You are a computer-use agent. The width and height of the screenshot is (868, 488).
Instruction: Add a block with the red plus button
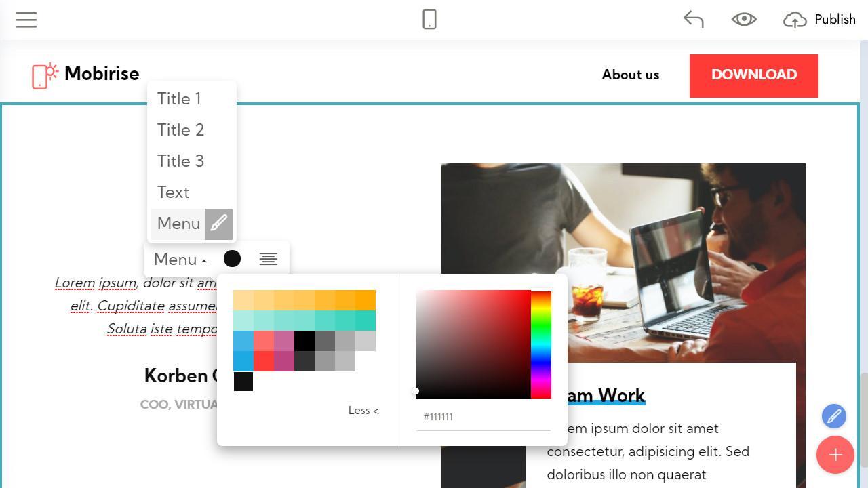click(x=835, y=455)
